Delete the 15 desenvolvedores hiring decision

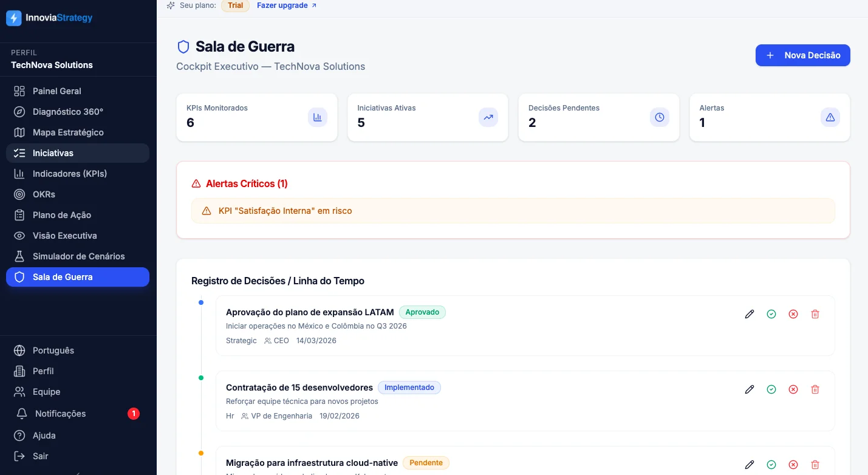[x=815, y=389]
